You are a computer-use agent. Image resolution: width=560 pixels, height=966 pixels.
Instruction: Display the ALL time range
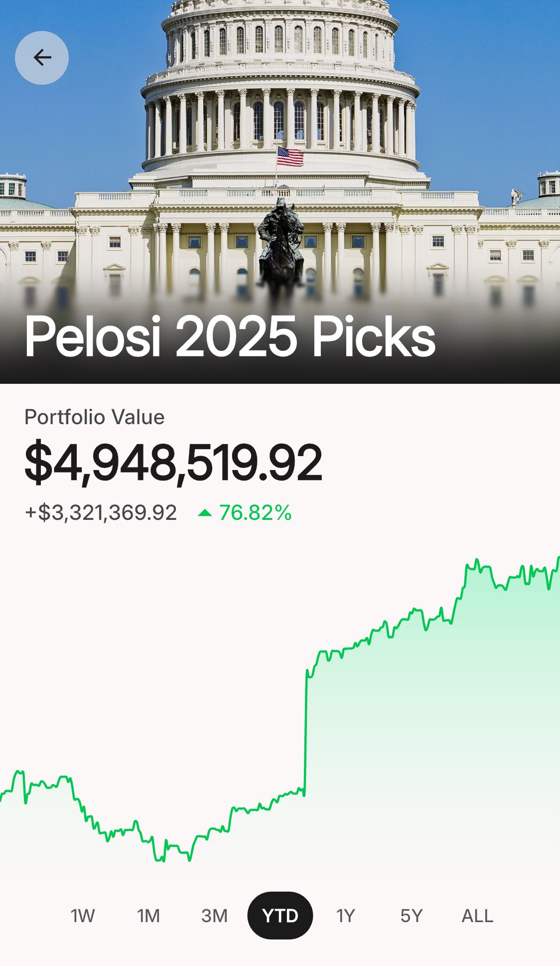pos(477,916)
